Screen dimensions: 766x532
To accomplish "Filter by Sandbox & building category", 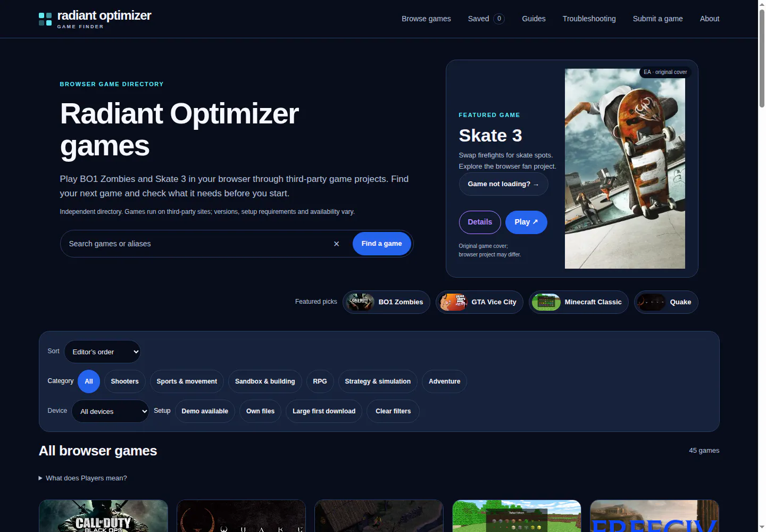I will pos(265,381).
